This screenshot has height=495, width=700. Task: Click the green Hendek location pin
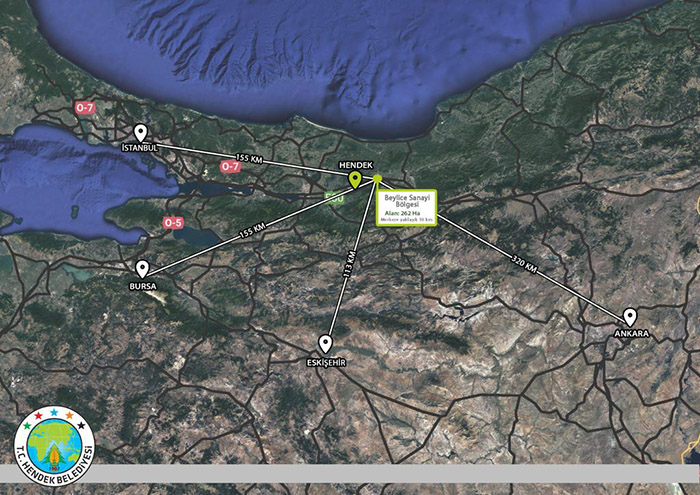[x=354, y=180]
